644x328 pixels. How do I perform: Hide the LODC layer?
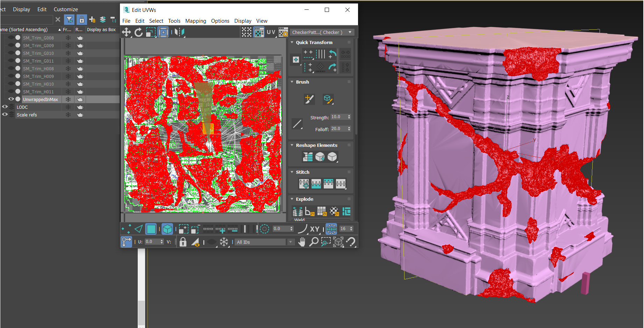coord(5,107)
